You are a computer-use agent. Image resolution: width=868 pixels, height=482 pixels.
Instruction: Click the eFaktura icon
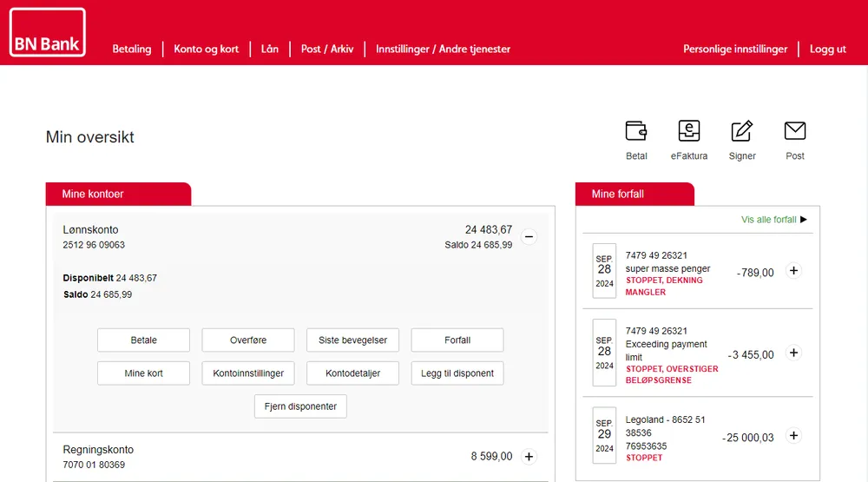pyautogui.click(x=688, y=131)
